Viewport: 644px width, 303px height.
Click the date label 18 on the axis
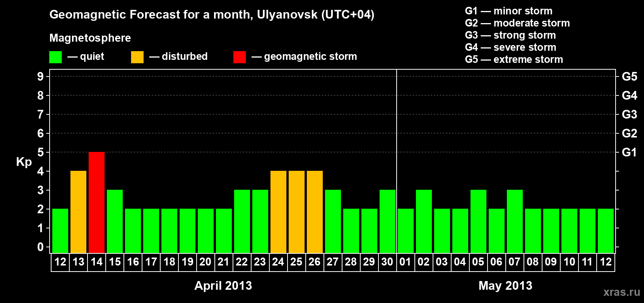click(169, 262)
